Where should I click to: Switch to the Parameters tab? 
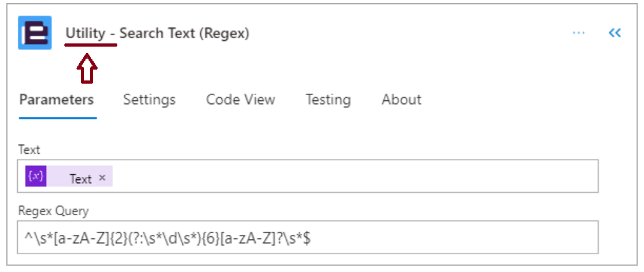coord(57,100)
